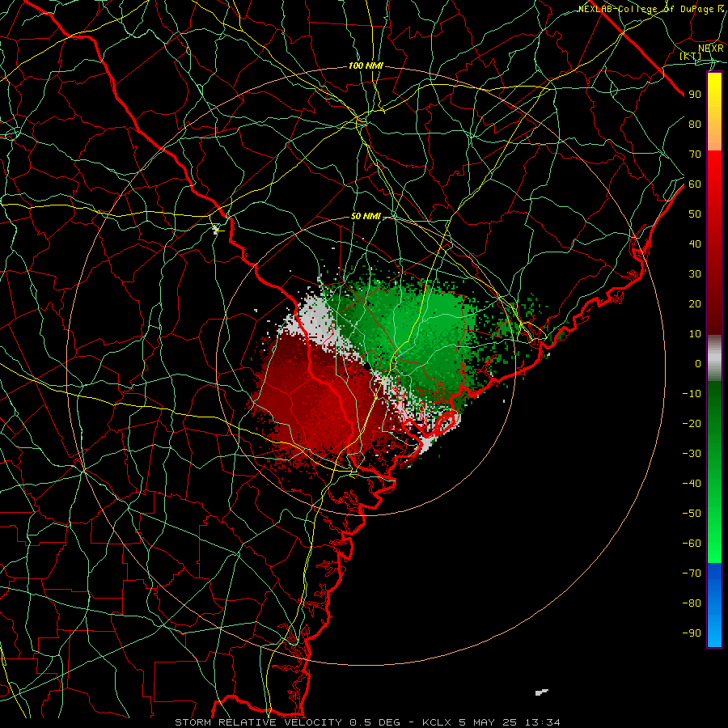
Task: Click the positive 20 scale value
Action: [x=695, y=303]
